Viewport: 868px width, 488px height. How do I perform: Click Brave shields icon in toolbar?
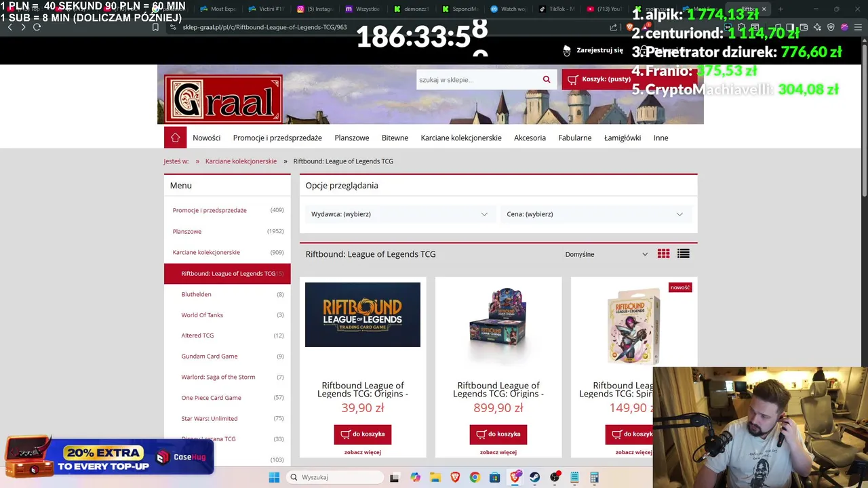630,27
